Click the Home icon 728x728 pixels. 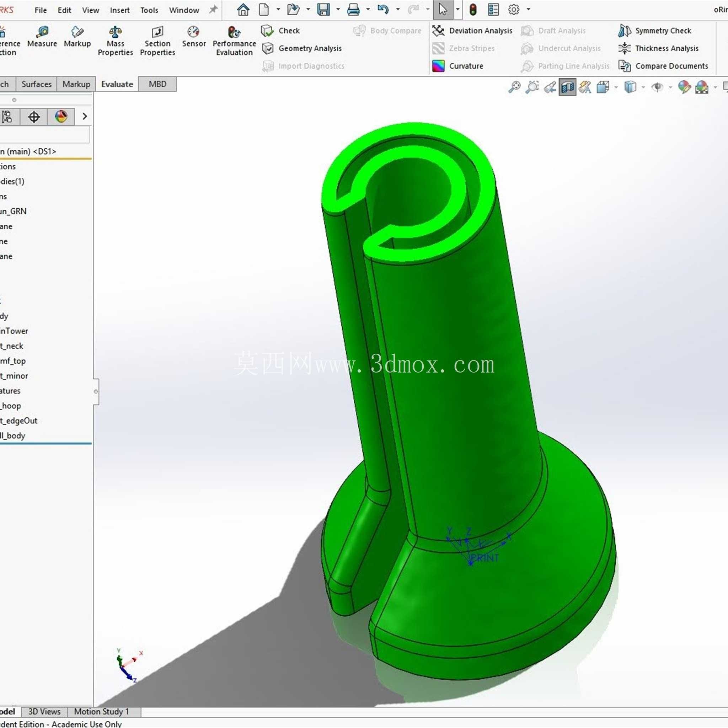[x=243, y=10]
